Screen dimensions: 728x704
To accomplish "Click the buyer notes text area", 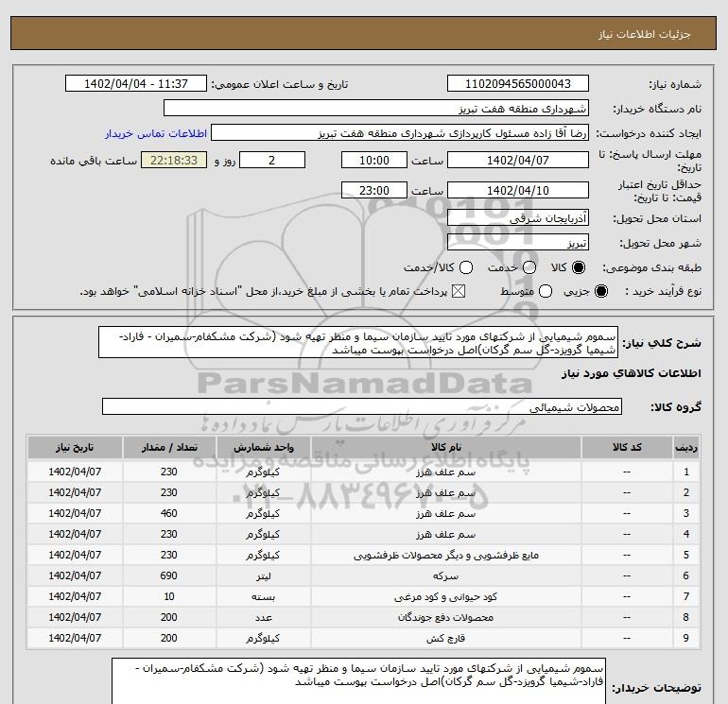I will (359, 680).
